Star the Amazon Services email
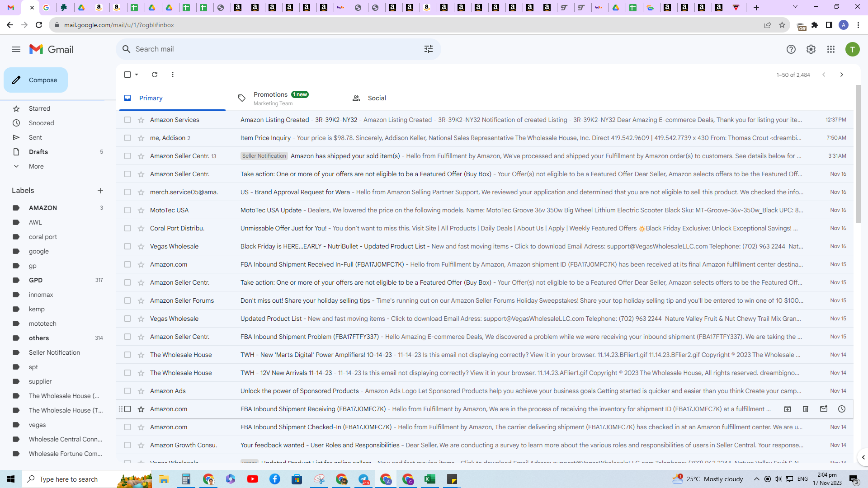The image size is (868, 488). tap(141, 120)
